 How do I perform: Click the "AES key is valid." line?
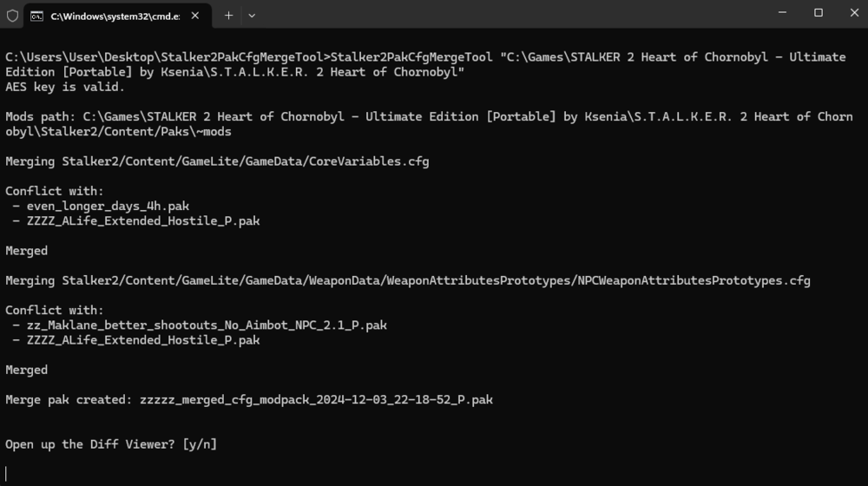[x=65, y=87]
